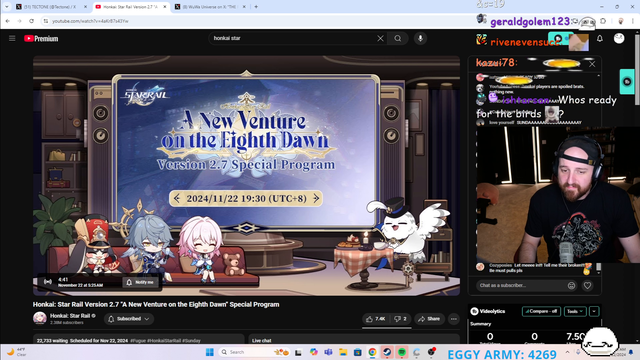The image size is (640, 360).
Task: Select the Honkai Star Rail YouTube tab
Action: tap(130, 7)
